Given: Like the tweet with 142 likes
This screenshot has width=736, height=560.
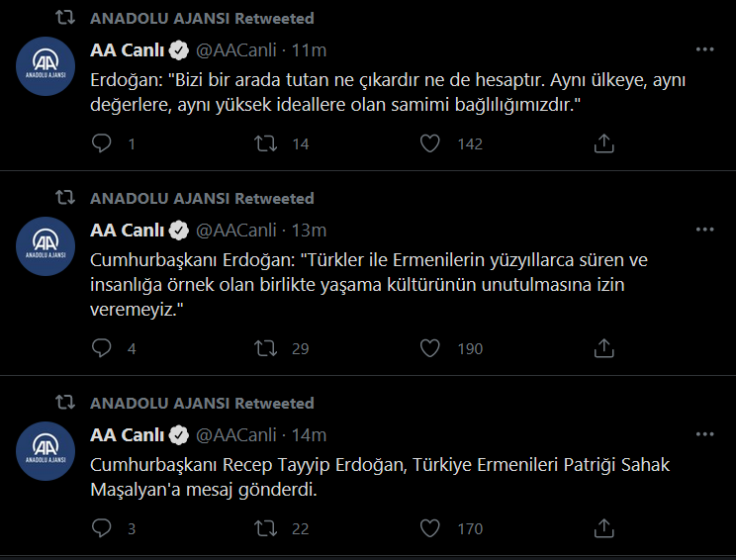Looking at the screenshot, I should click(x=429, y=143).
